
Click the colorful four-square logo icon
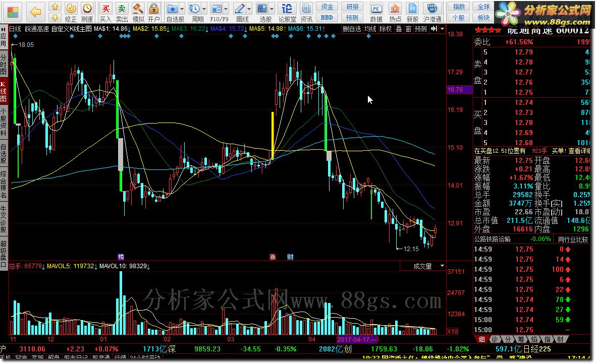13,12
